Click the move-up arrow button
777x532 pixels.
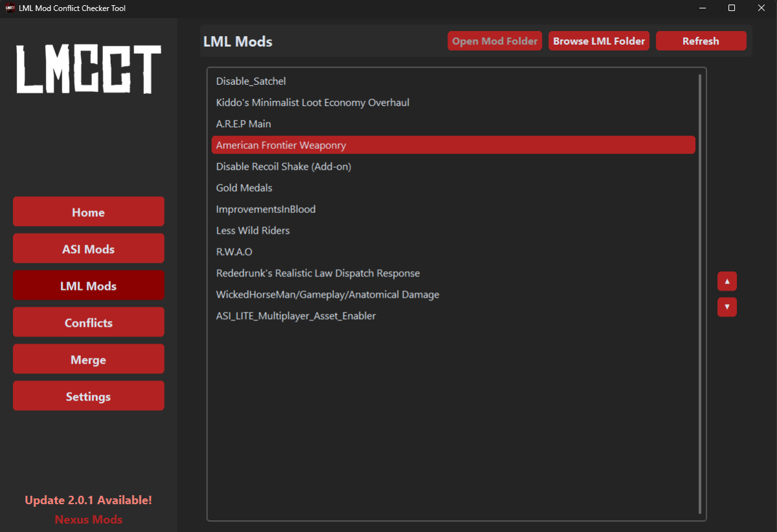(726, 282)
